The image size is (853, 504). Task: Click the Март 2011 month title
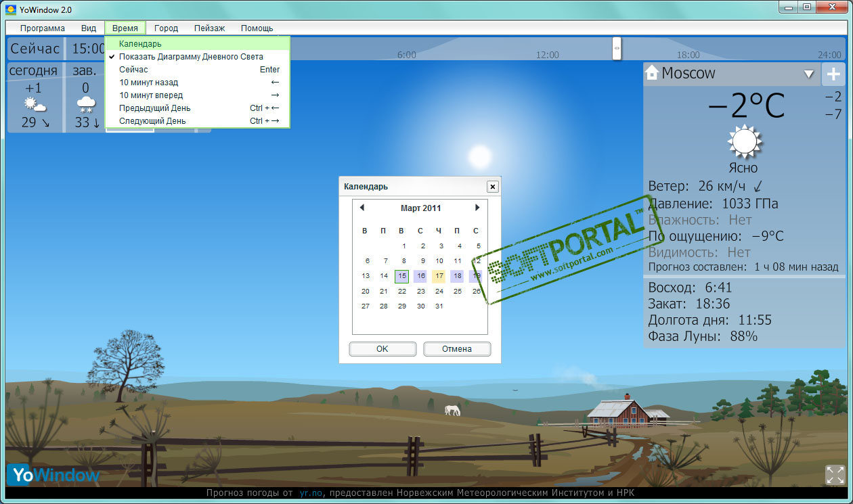[x=420, y=208]
